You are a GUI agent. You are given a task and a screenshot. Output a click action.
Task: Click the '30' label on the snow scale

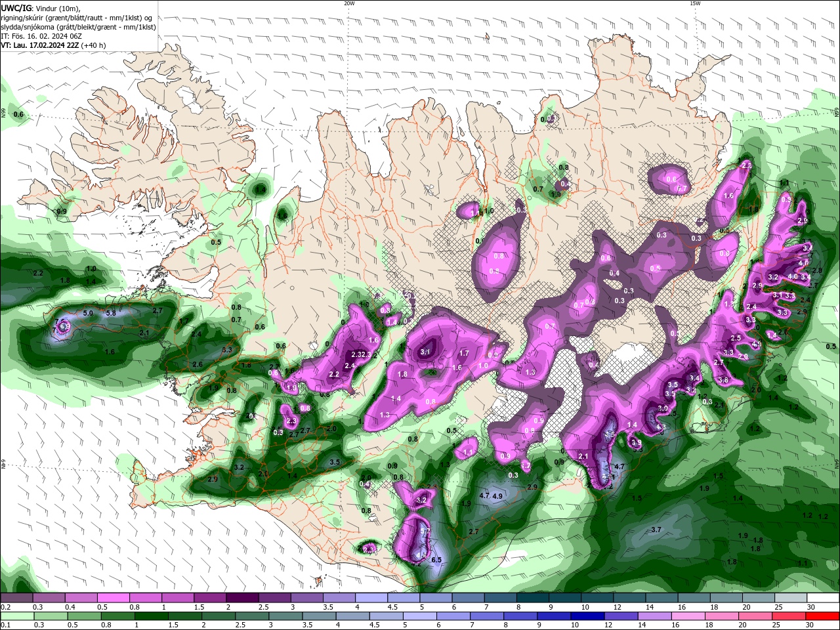pos(811,607)
